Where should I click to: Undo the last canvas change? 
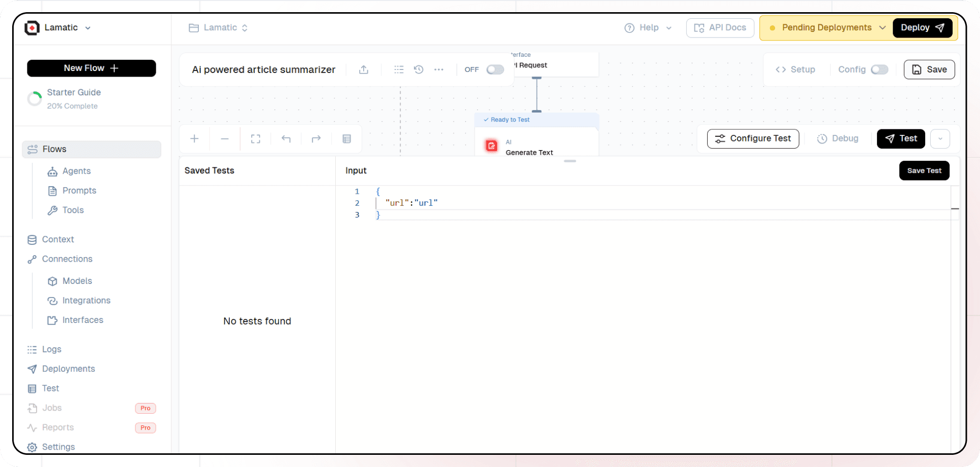(x=286, y=138)
